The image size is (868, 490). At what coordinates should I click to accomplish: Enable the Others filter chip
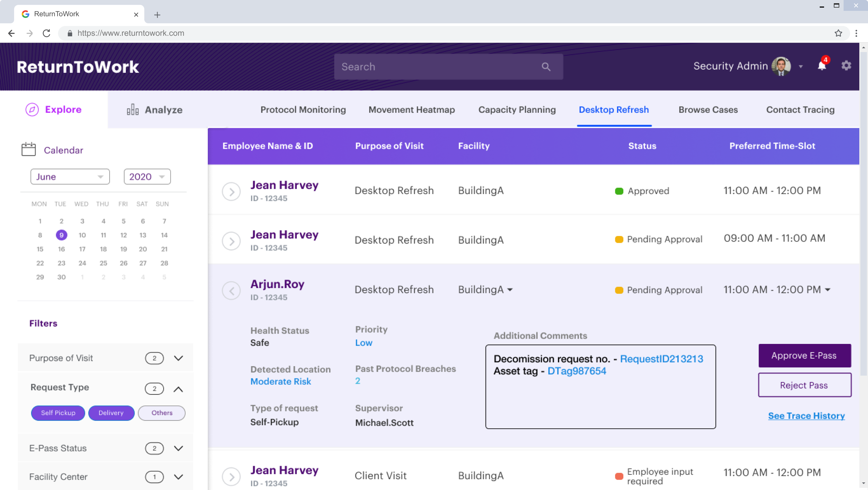[x=162, y=413]
